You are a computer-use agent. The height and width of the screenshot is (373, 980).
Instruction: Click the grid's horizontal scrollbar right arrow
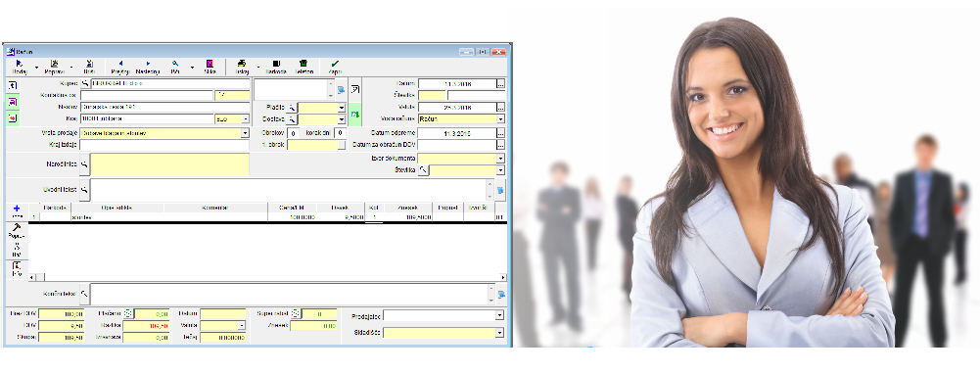point(503,277)
